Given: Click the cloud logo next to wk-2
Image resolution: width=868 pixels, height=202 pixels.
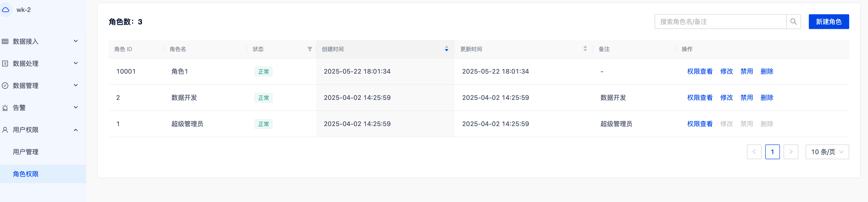Looking at the screenshot, I should coord(6,10).
